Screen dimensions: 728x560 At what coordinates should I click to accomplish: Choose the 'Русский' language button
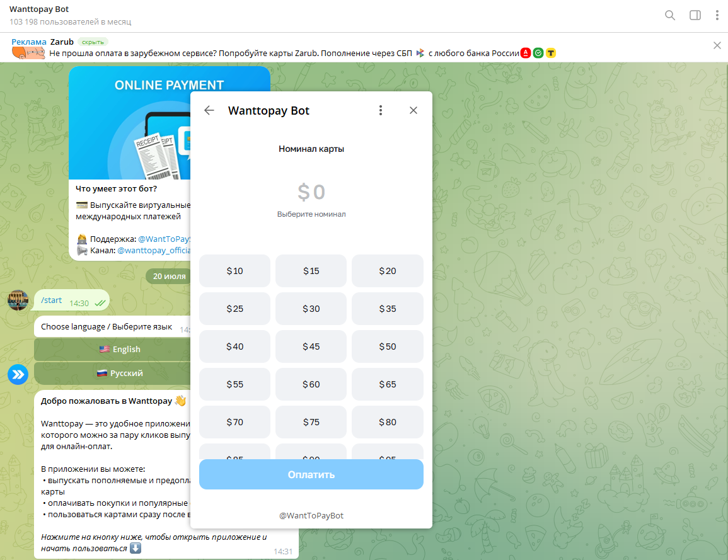pyautogui.click(x=112, y=374)
